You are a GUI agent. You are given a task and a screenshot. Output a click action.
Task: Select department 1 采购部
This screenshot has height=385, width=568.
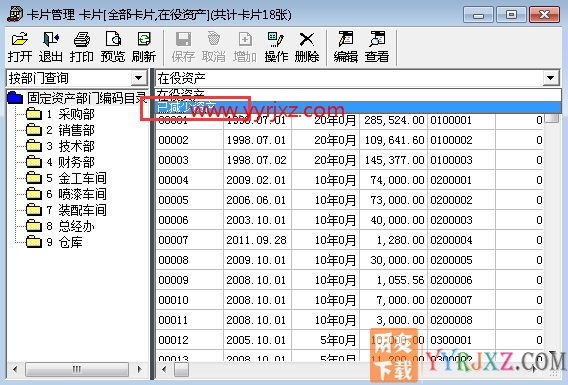pyautogui.click(x=70, y=114)
